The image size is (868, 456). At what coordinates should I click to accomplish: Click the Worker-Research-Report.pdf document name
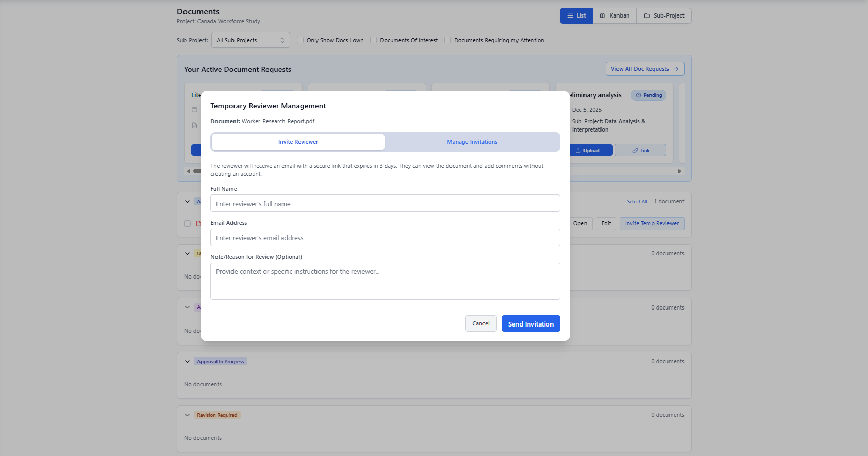coord(278,121)
